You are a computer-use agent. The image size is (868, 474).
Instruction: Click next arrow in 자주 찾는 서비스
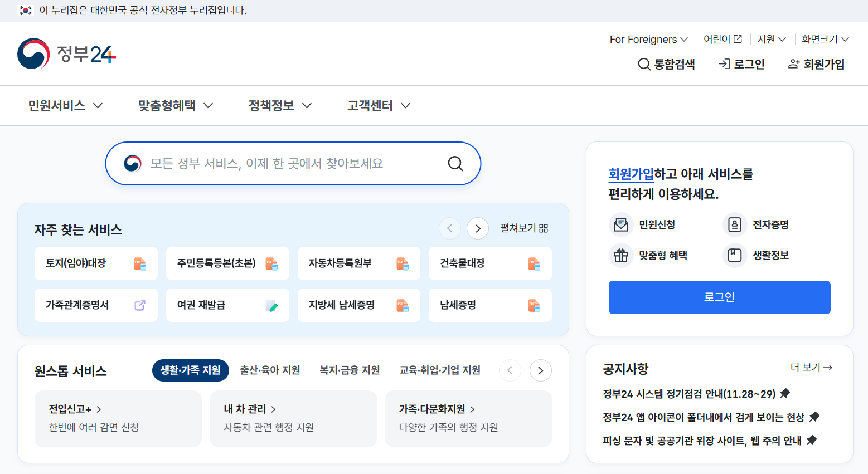coord(478,228)
